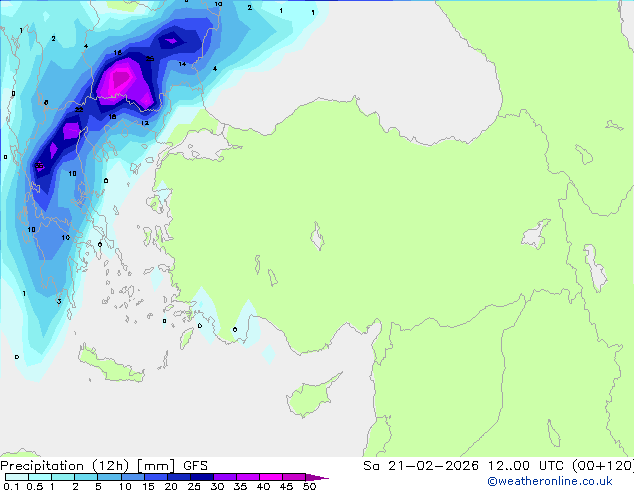The height and width of the screenshot is (490, 634).
Task: Pick the 30–35 mm purple legend swatch
Action: (224, 477)
